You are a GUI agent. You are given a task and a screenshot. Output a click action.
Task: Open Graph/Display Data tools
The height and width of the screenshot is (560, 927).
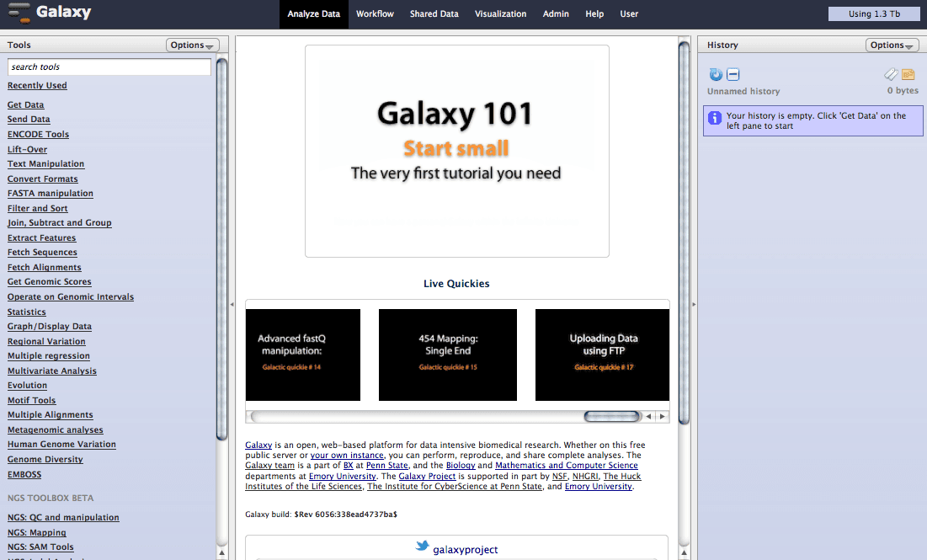pos(50,327)
